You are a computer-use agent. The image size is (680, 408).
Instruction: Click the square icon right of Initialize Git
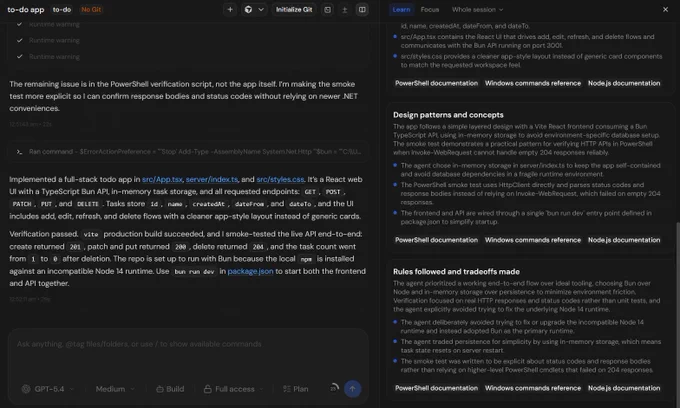327,10
